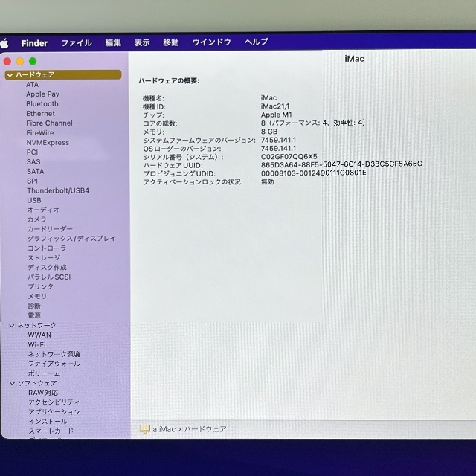Select Bluetooth in the sidebar
Viewport: 476px width, 476px height.
coord(42,104)
